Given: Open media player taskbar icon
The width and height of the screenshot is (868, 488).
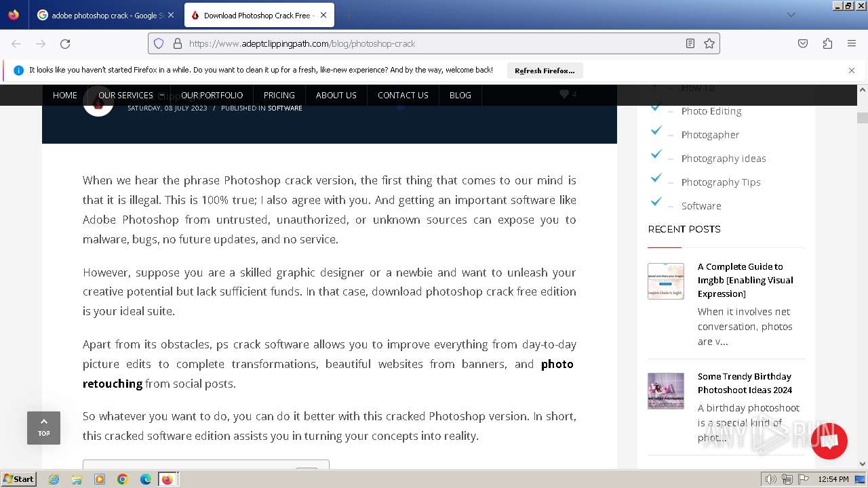Looking at the screenshot, I should pos(100,479).
